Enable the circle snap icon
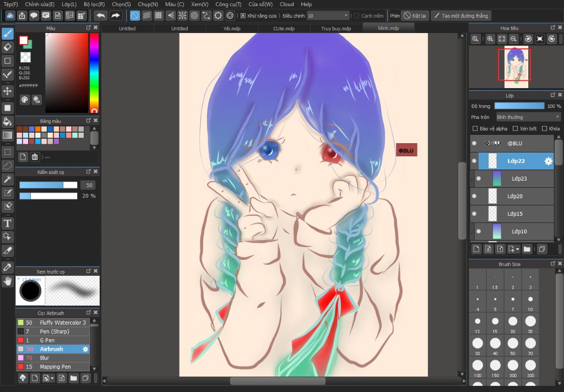Screen dimensions: 564x392 point(194,15)
